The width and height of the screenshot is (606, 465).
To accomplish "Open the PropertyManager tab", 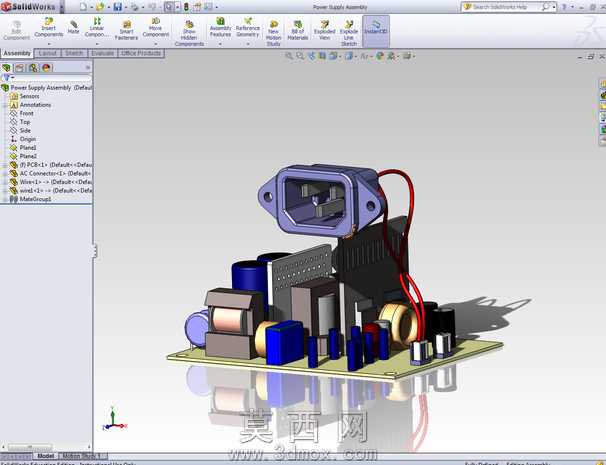I will click(x=20, y=68).
